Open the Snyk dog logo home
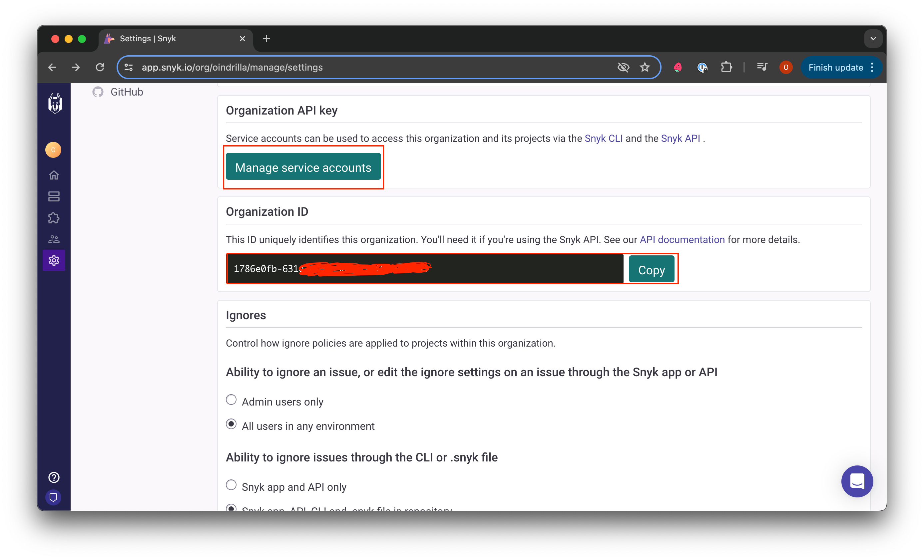This screenshot has width=924, height=560. tap(55, 103)
